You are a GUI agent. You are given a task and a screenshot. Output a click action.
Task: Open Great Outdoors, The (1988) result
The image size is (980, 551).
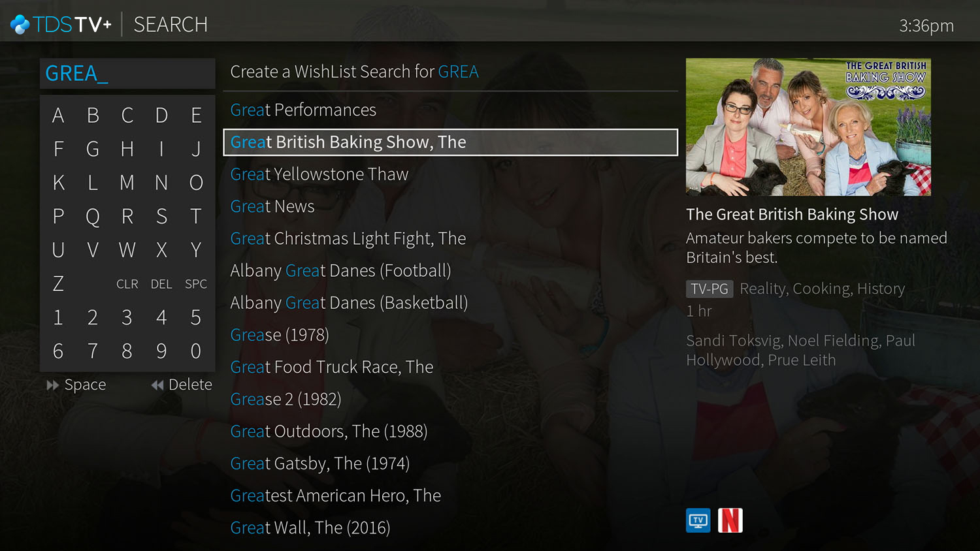coord(450,432)
